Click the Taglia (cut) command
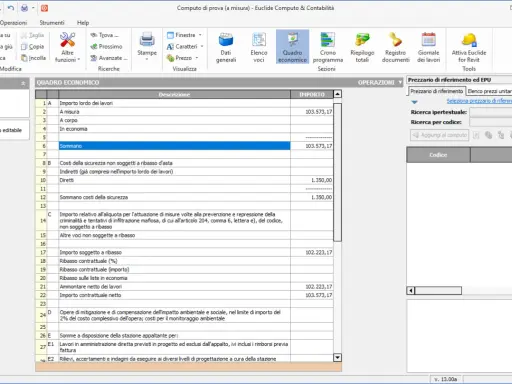The image size is (512, 384). tap(32, 35)
